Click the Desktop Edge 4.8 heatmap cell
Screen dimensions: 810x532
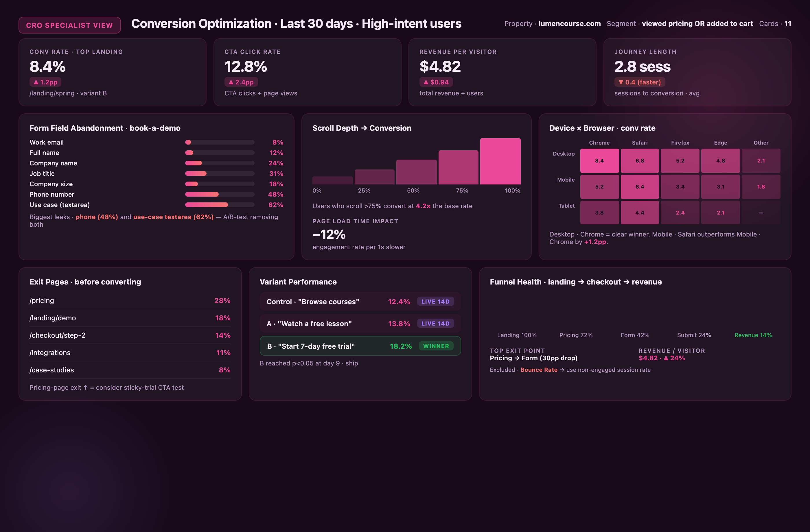[x=721, y=160]
